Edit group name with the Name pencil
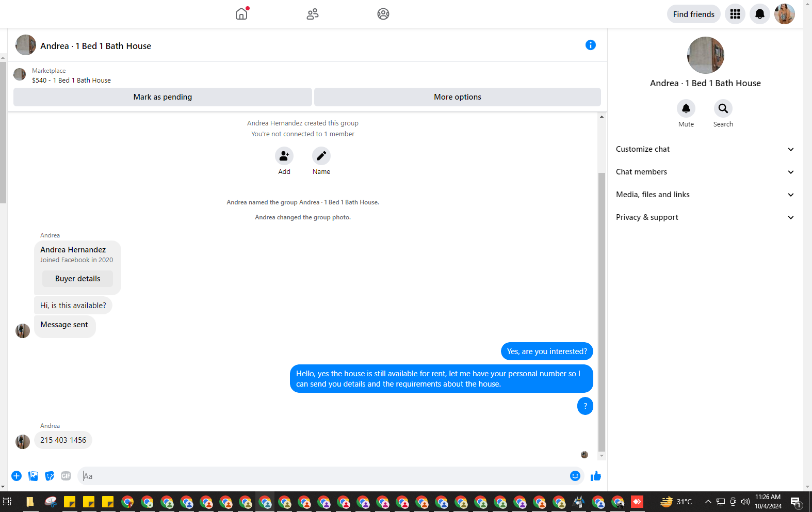812x512 pixels. pyautogui.click(x=321, y=156)
